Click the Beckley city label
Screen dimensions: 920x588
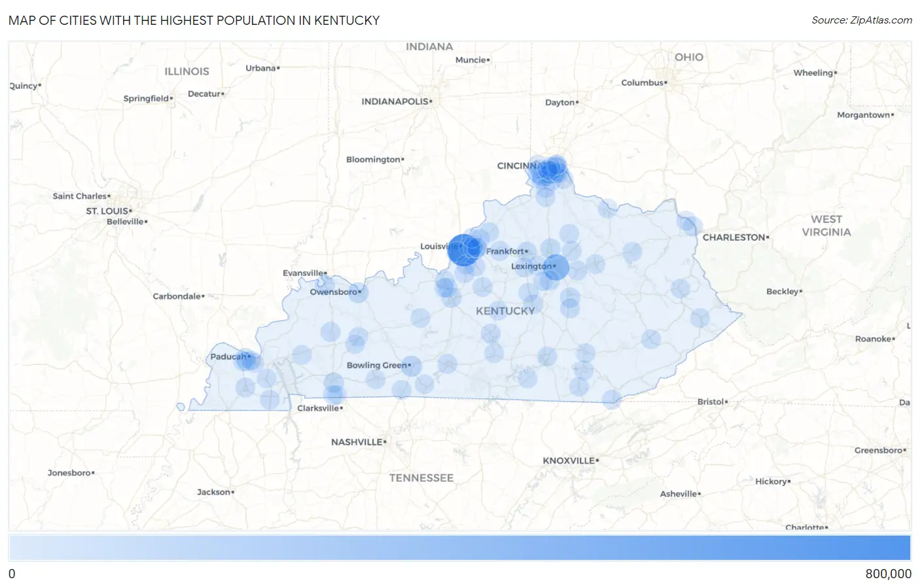pos(783,292)
